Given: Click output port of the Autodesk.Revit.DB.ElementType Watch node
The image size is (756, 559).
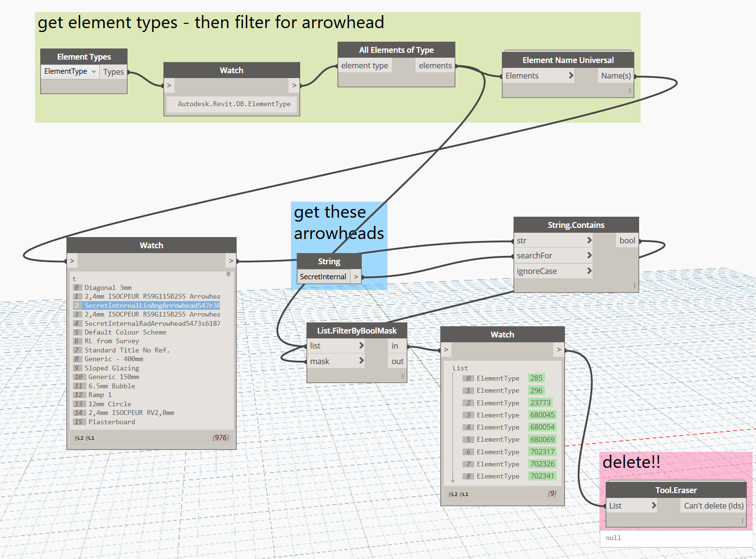Looking at the screenshot, I should 294,85.
